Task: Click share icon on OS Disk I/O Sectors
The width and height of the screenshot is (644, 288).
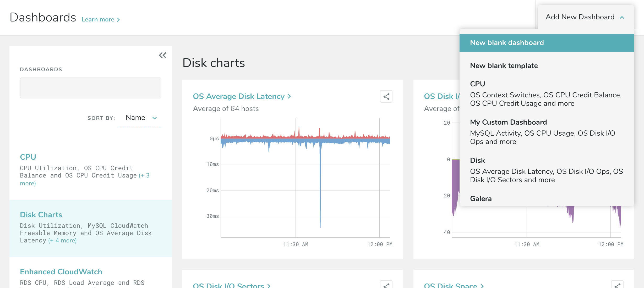Action: [x=386, y=285]
